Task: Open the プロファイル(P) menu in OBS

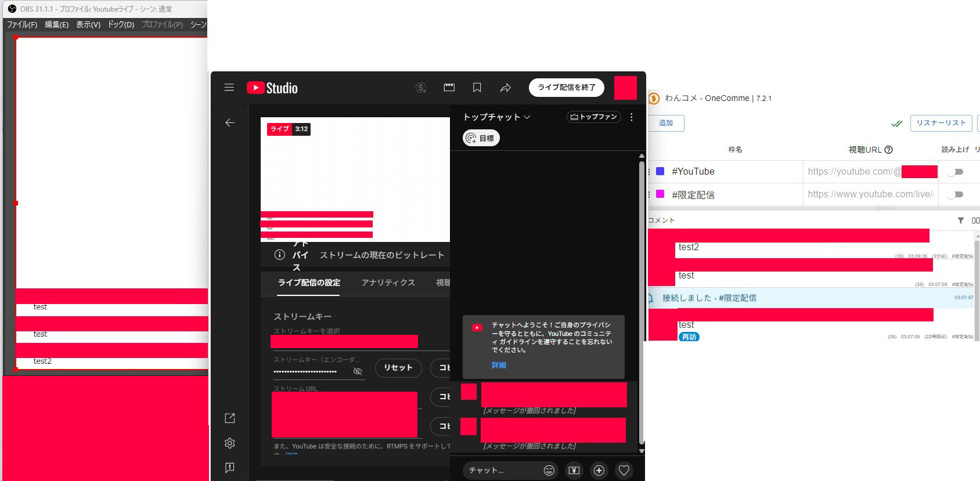Action: point(162,24)
